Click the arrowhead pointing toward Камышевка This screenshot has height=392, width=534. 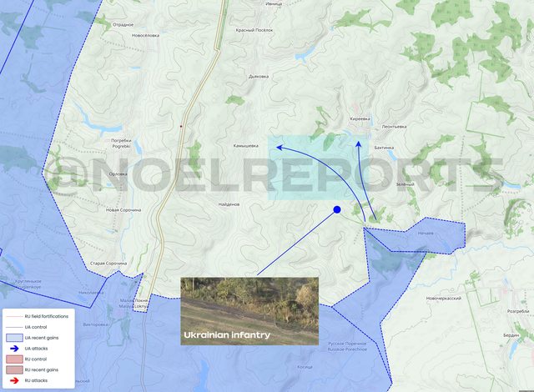pyautogui.click(x=280, y=148)
